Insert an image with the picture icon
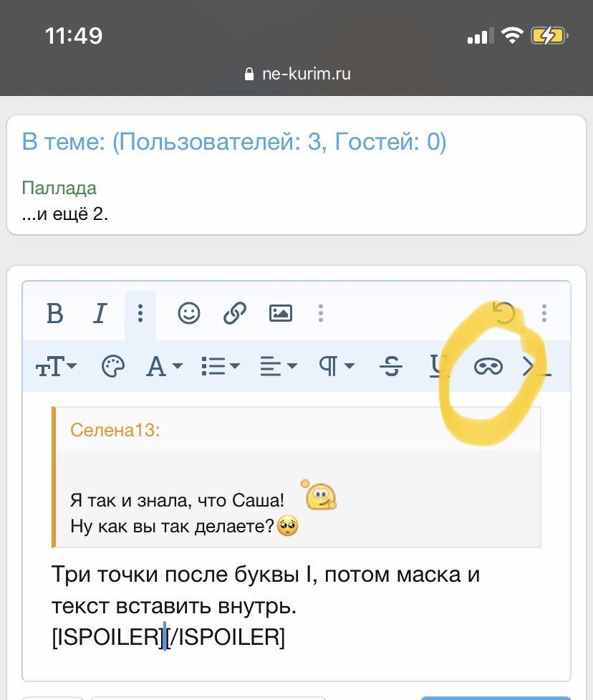The height and width of the screenshot is (700, 593). [281, 313]
